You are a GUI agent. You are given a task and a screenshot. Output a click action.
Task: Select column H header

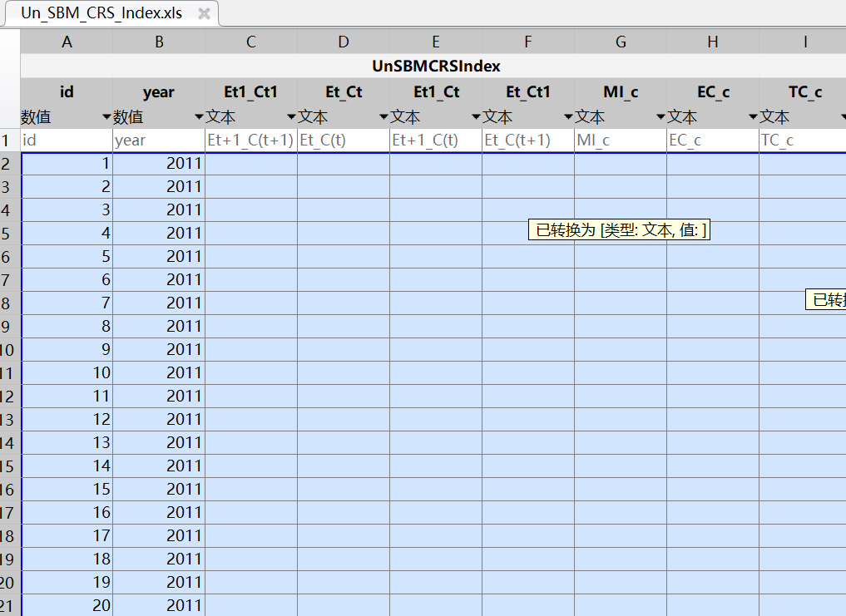click(713, 42)
